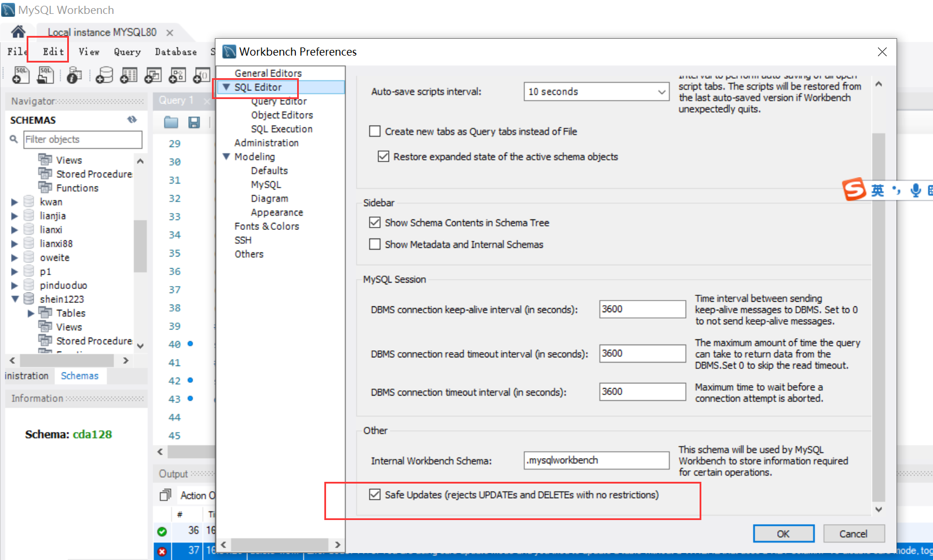Create new function toolbar icon

coord(201,75)
